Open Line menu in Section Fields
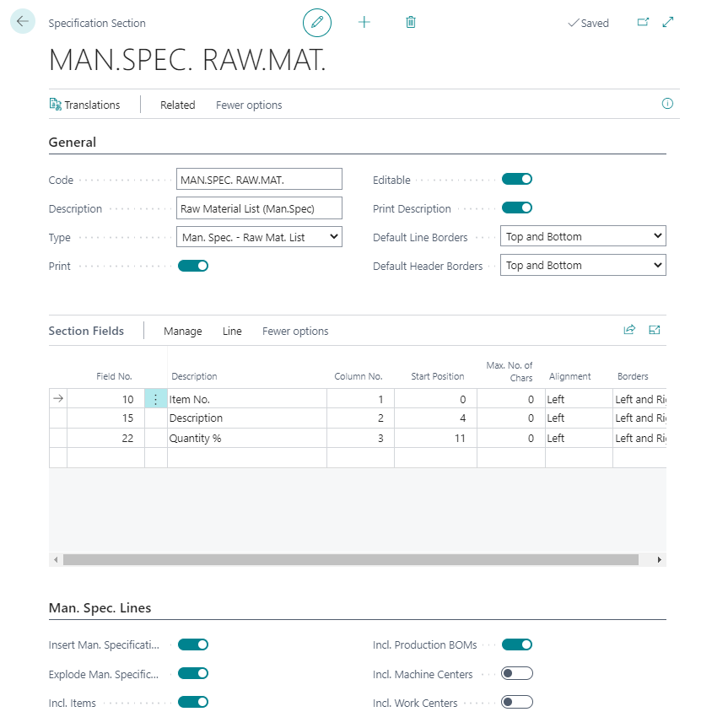The width and height of the screenshot is (728, 728). pos(232,331)
